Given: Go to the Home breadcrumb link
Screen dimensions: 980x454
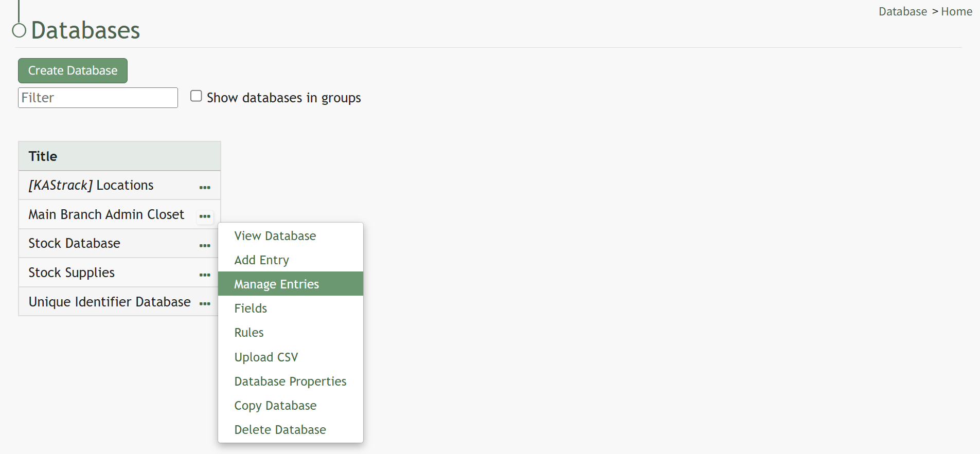Looking at the screenshot, I should 956,11.
